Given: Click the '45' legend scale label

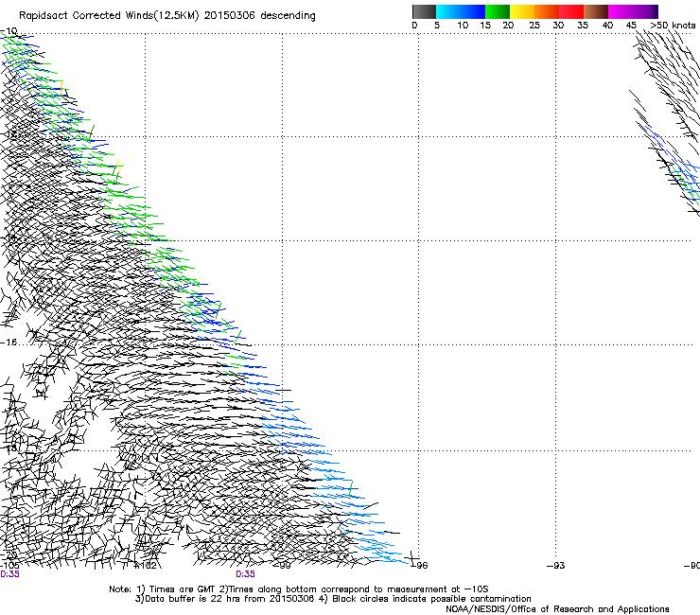Looking at the screenshot, I should (631, 26).
